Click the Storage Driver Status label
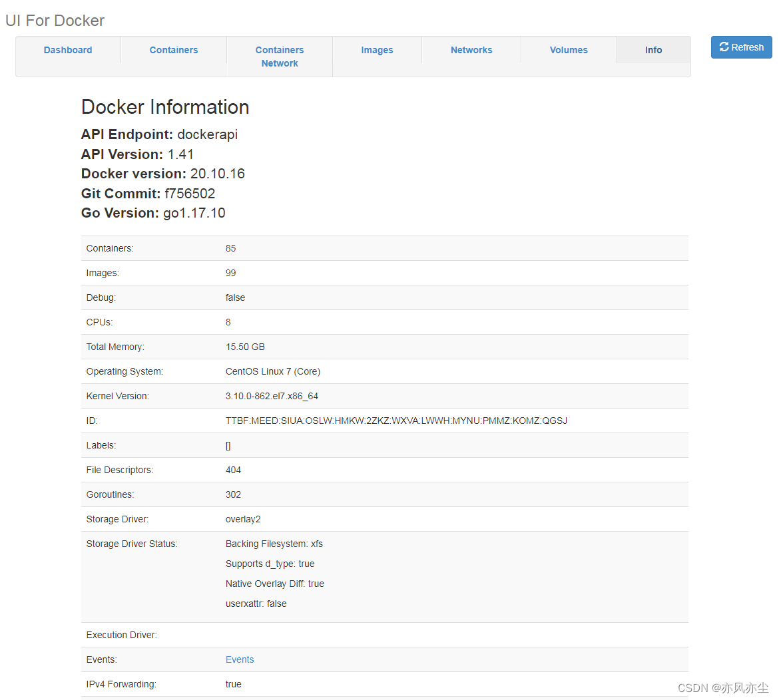Viewport: 779px width, 700px height. [x=132, y=544]
